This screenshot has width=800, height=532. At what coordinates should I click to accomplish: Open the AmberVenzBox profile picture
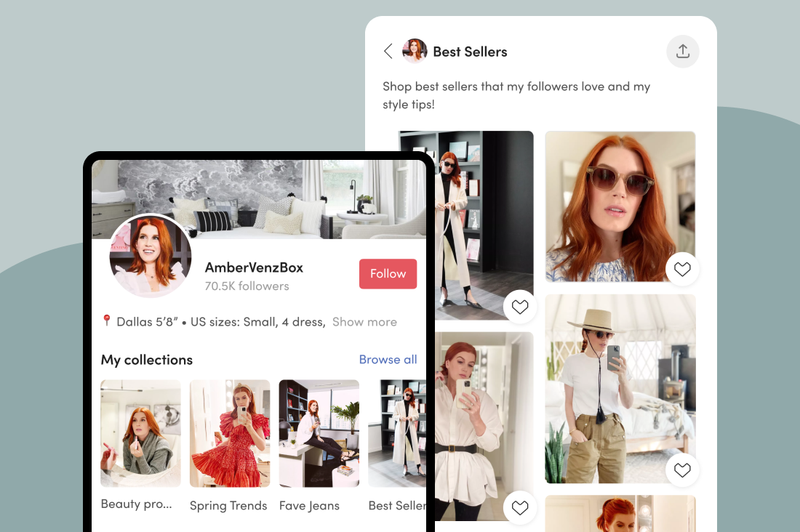click(151, 256)
